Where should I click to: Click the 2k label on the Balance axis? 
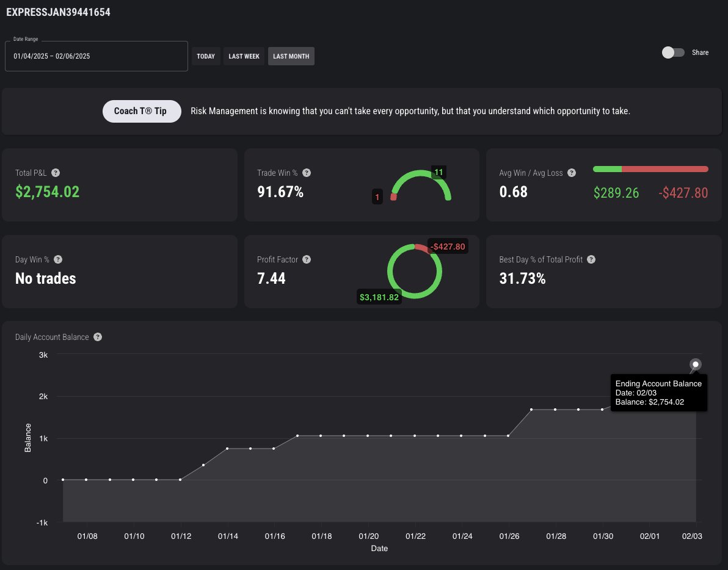(43, 397)
